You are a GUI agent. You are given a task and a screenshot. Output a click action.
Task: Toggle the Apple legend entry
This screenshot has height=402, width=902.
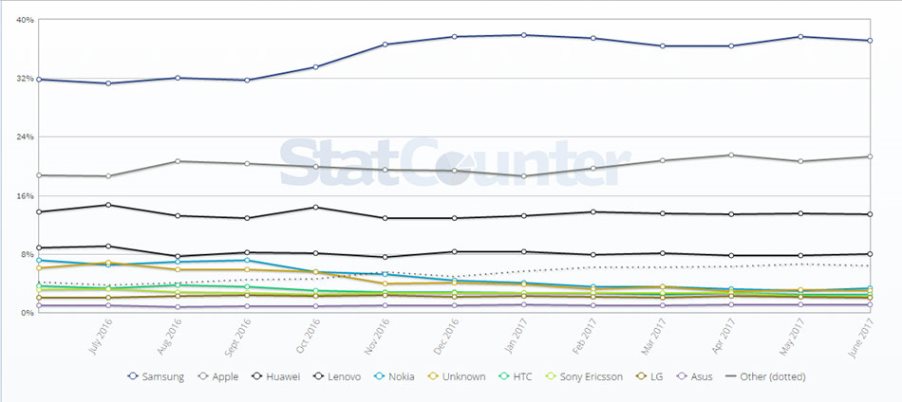coord(222,376)
